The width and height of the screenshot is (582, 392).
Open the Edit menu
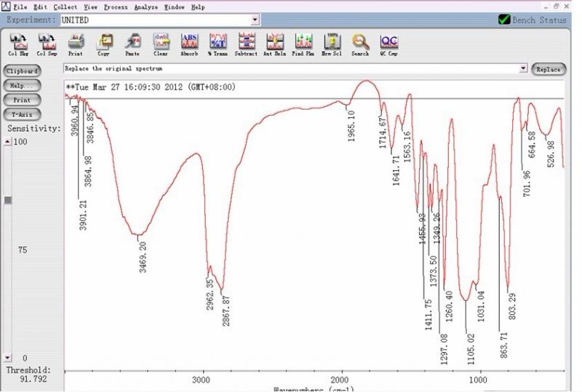pyautogui.click(x=40, y=7)
